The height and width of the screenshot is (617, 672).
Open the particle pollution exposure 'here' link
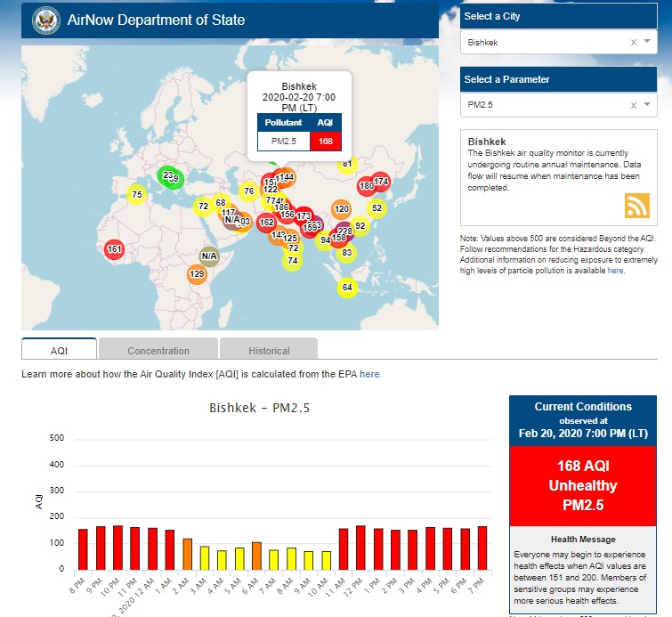point(616,271)
